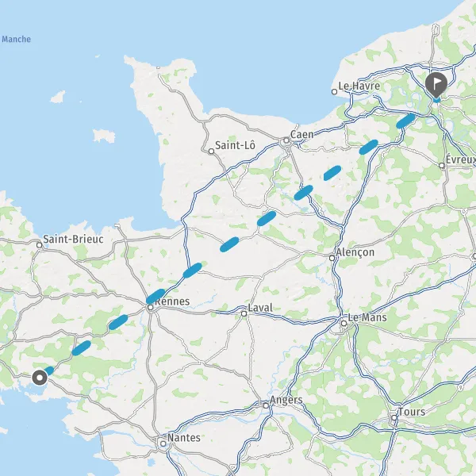Click the Rennes label text

click(172, 301)
